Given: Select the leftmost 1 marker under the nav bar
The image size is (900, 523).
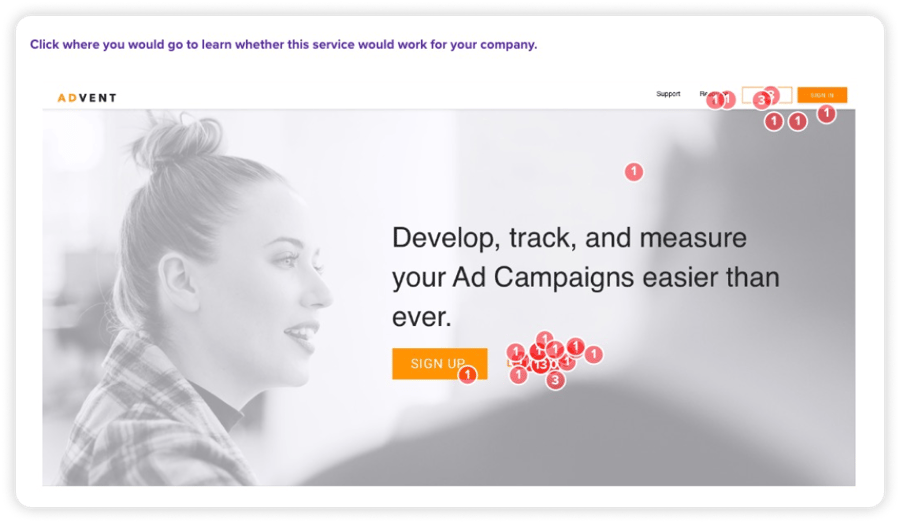Looking at the screenshot, I should 774,121.
